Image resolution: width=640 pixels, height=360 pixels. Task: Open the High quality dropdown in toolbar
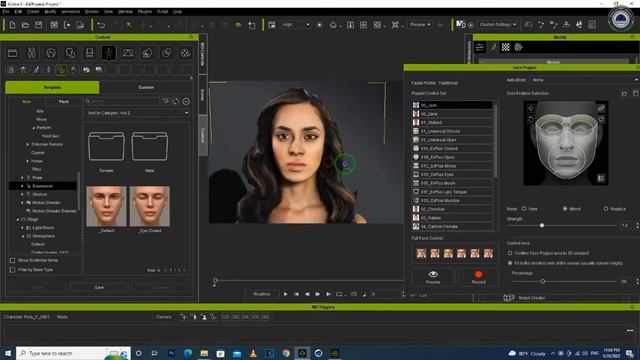(x=296, y=25)
